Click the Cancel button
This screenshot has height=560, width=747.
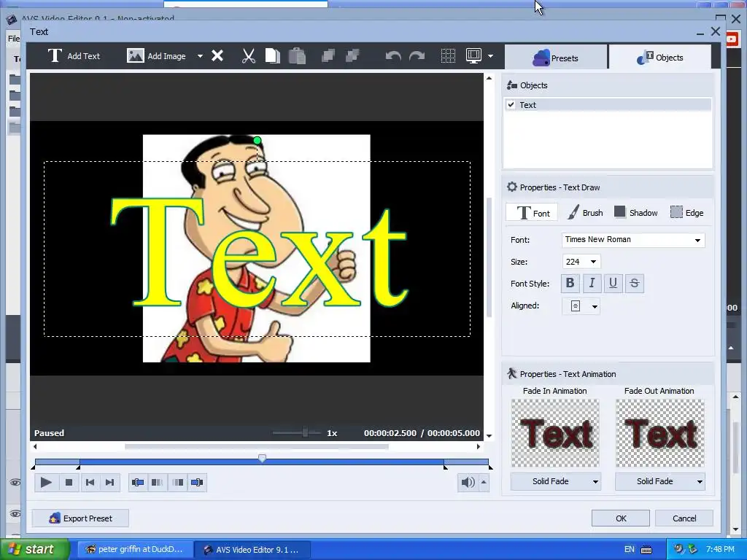click(x=684, y=518)
